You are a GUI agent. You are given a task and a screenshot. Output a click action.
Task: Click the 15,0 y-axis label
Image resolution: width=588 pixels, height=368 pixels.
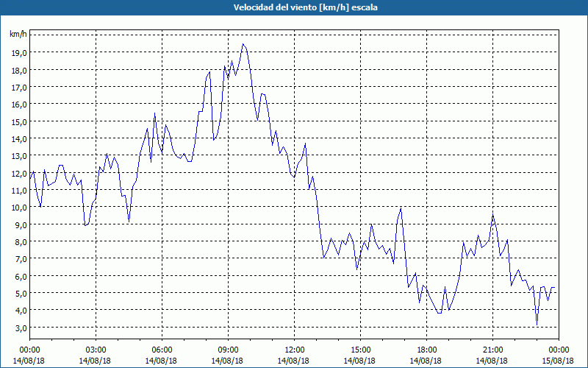[20, 121]
